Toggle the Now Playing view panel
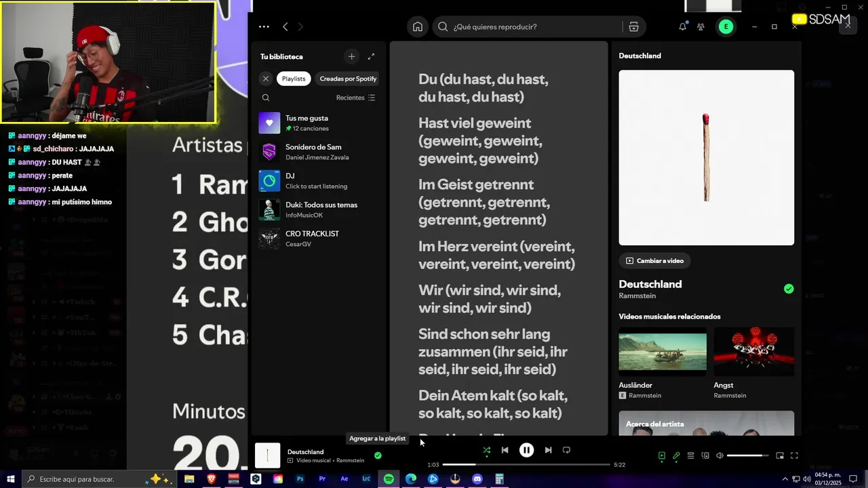Image resolution: width=868 pixels, height=488 pixels. pyautogui.click(x=662, y=455)
